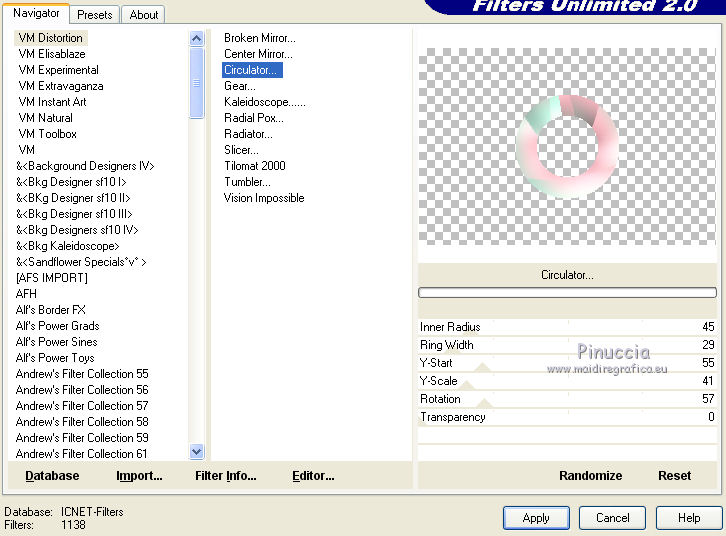Viewport: 726px width, 536px height.
Task: Select Alf's Power Sines category
Action: pyautogui.click(x=56, y=342)
